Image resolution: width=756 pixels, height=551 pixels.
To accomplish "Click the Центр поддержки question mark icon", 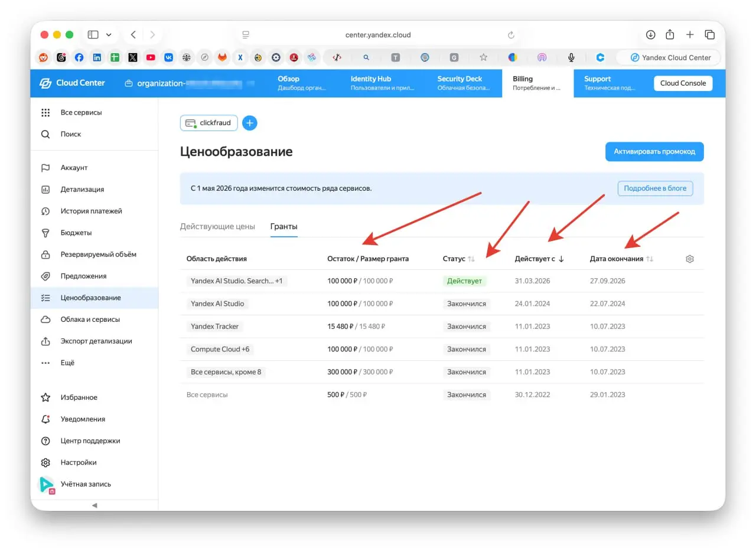I will pyautogui.click(x=45, y=441).
